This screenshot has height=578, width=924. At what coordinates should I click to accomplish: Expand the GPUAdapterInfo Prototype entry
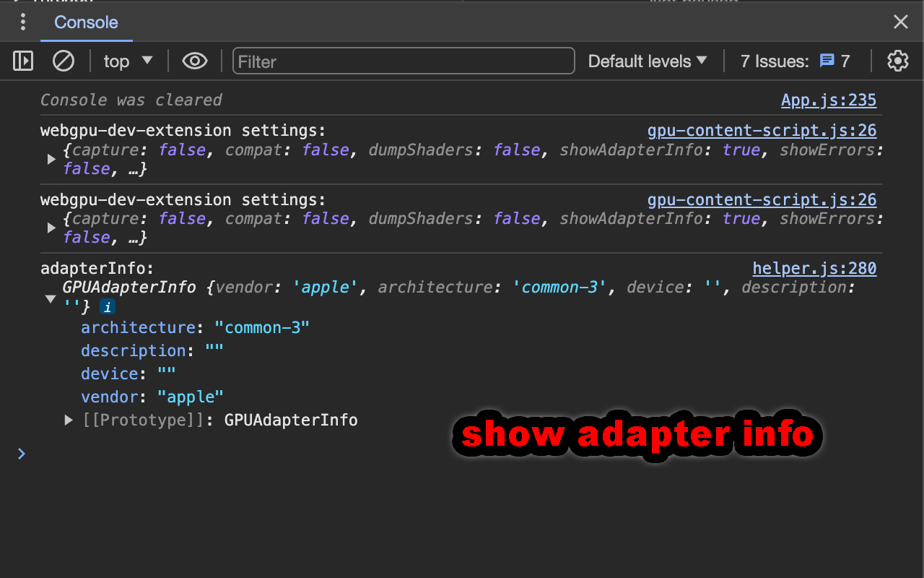coord(68,420)
